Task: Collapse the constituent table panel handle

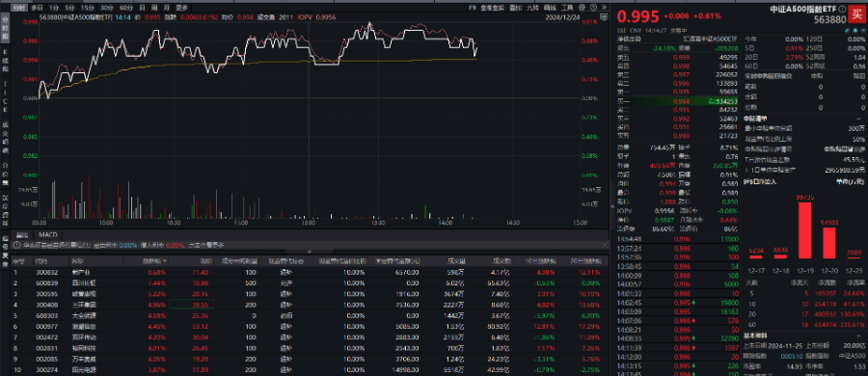Action: coord(310,252)
